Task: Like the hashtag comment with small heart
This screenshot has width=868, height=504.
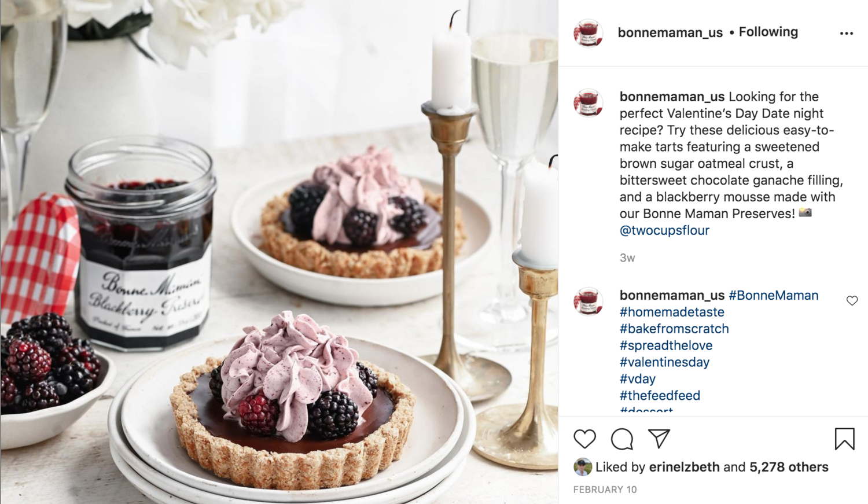Action: coord(852,300)
